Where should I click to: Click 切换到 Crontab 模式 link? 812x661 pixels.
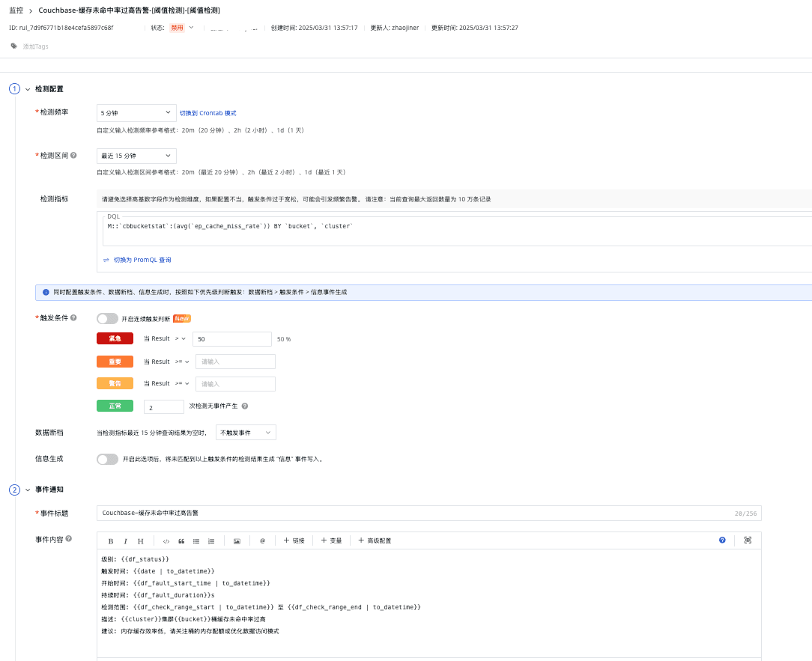(x=208, y=113)
